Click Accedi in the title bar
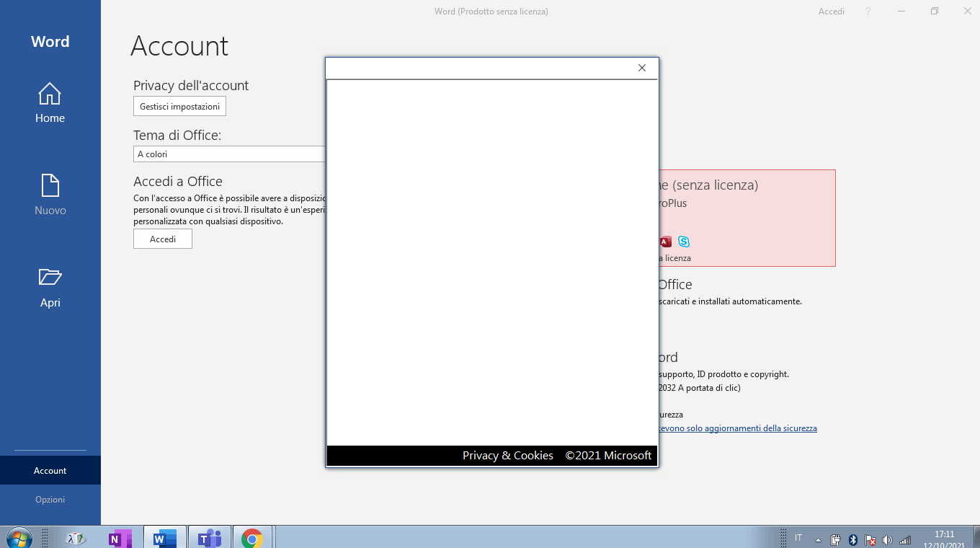Screen dimensions: 980x548 click(831, 12)
